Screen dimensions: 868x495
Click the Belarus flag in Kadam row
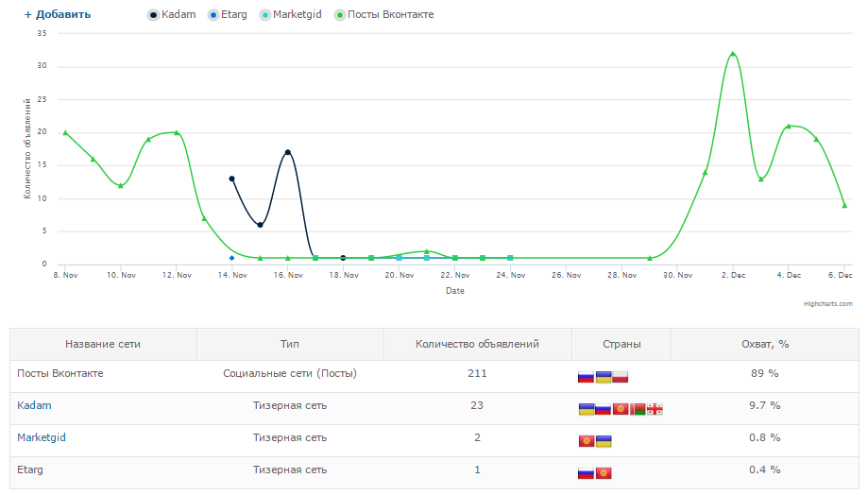[x=638, y=410]
